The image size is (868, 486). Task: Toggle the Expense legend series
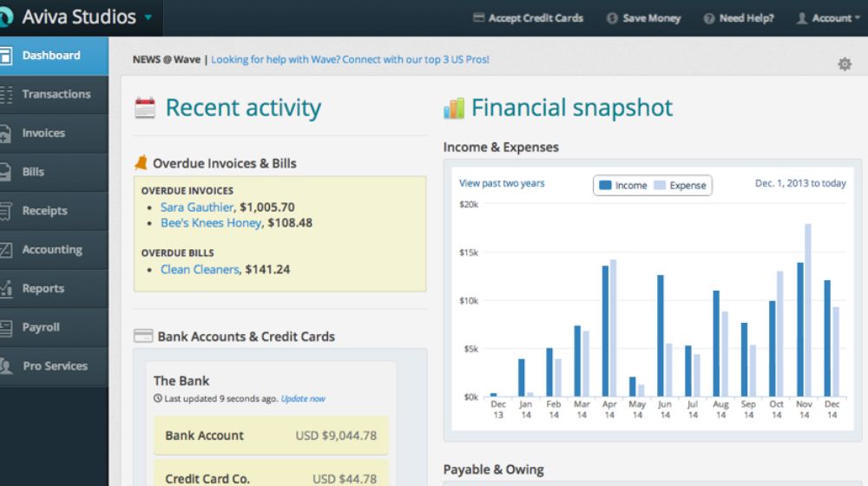[x=680, y=186]
